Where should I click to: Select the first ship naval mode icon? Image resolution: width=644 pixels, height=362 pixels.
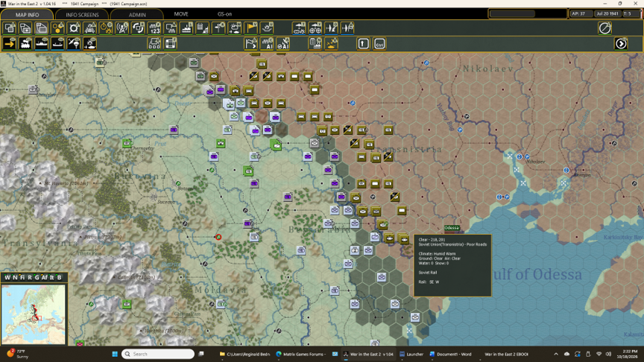coord(42,43)
